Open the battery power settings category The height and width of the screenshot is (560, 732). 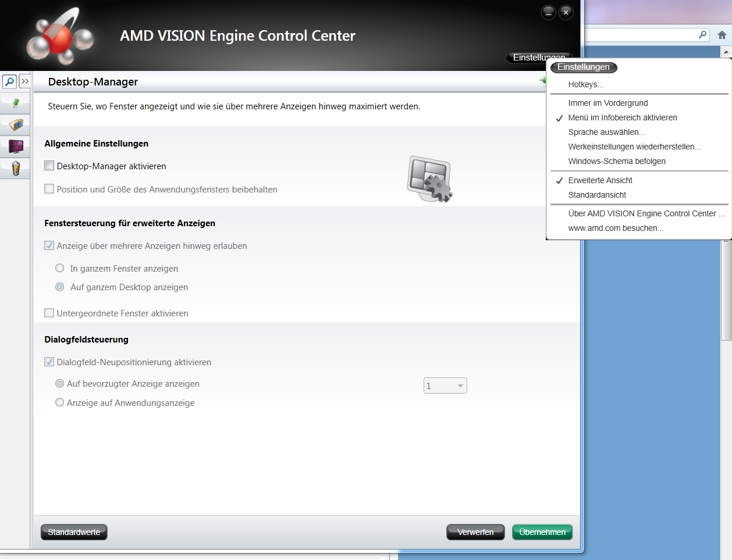16,168
